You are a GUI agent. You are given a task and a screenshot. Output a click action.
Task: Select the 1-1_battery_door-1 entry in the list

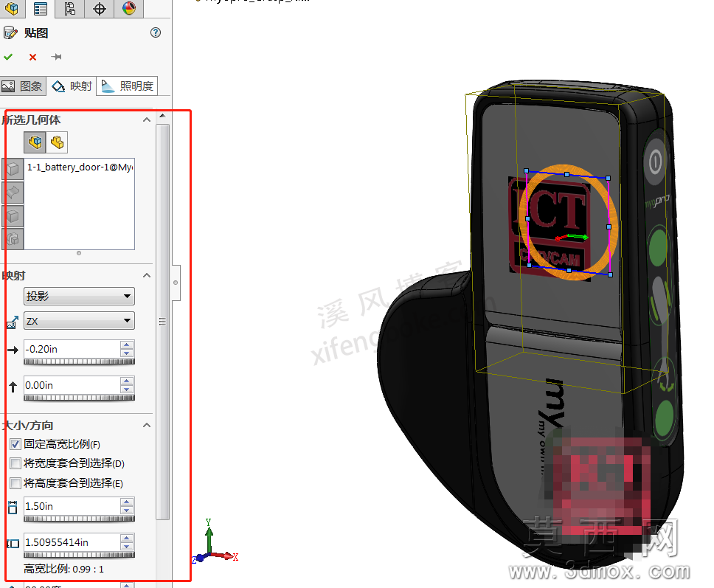[79, 167]
